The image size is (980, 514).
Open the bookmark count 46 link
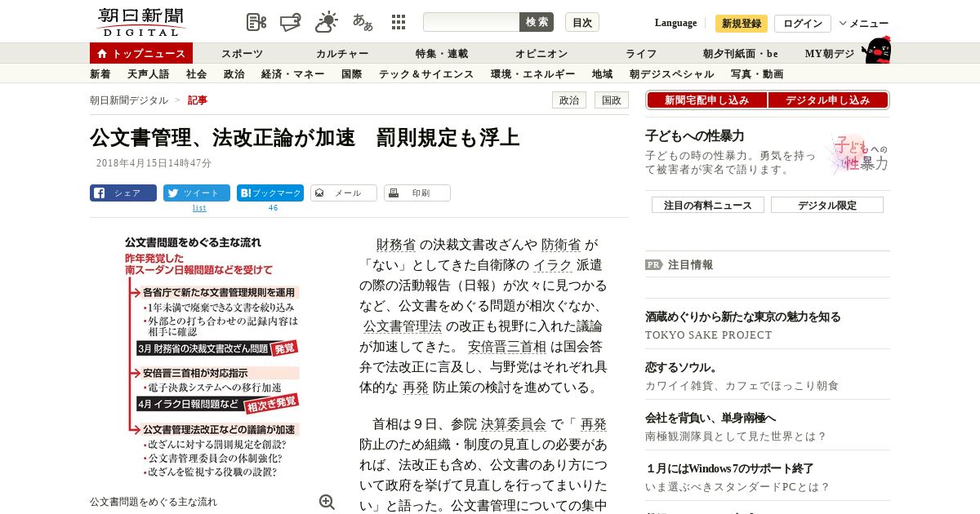click(x=273, y=208)
